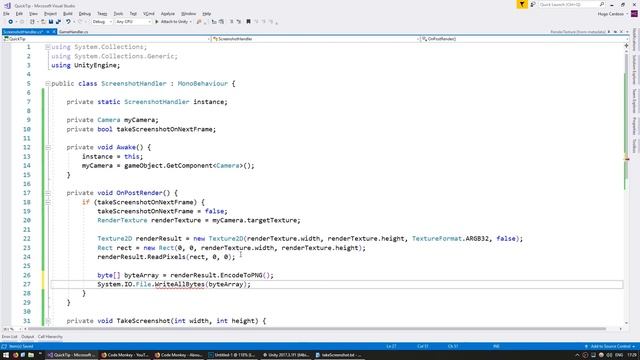Open the Tools menu

(x=118, y=14)
